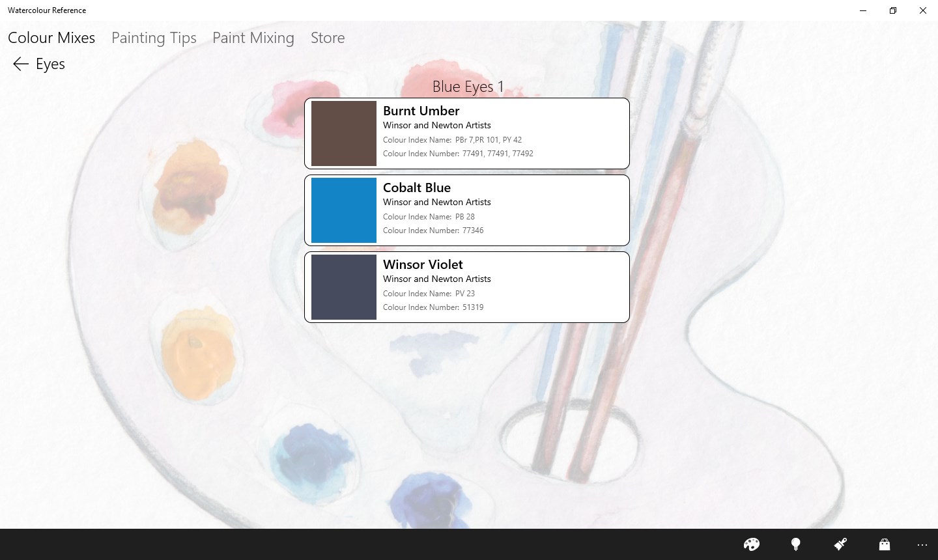Open tips via the lightbulb icon

click(795, 544)
